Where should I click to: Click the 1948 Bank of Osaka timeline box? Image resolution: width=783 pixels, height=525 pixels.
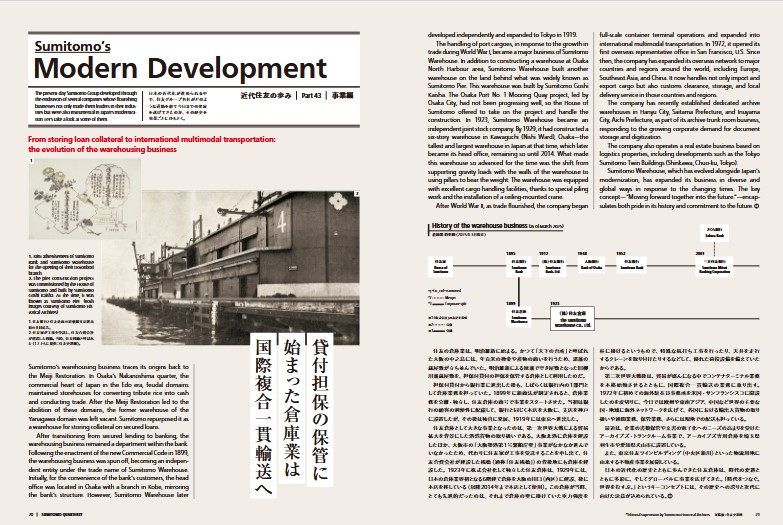(x=591, y=265)
